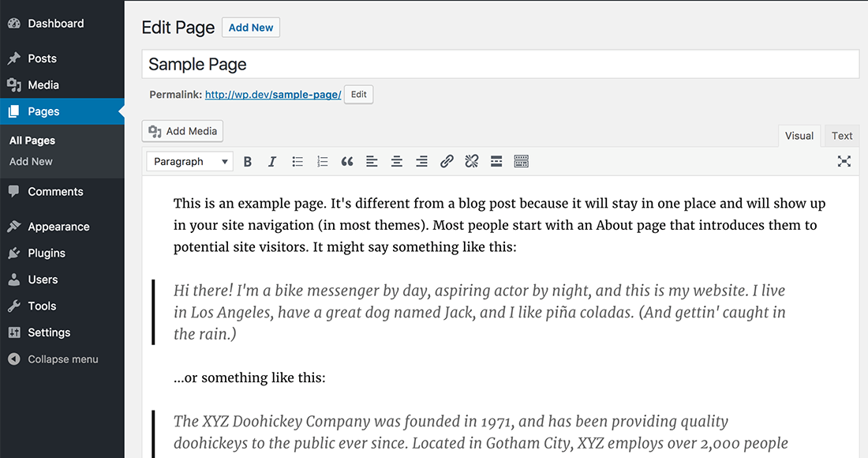Remove link using broken chain icon

click(471, 161)
